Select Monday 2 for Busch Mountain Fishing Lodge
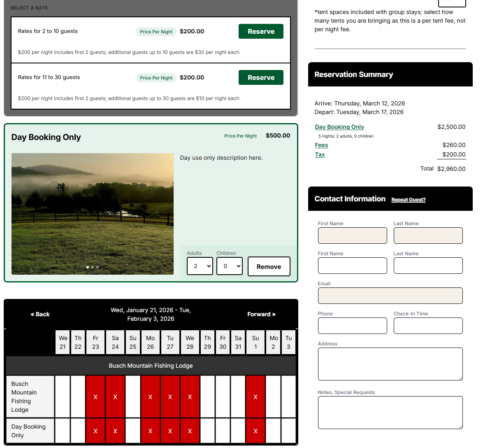The width and height of the screenshot is (483, 448). (x=274, y=397)
